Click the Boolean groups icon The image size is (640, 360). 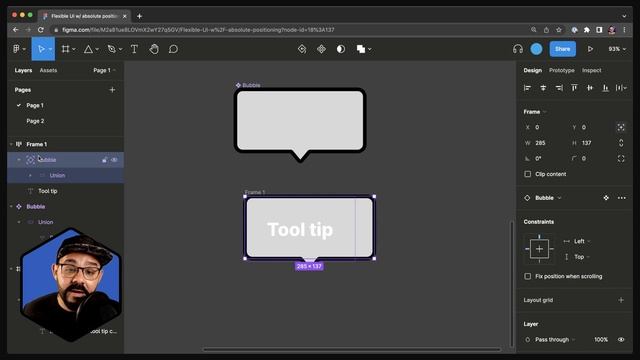361,49
